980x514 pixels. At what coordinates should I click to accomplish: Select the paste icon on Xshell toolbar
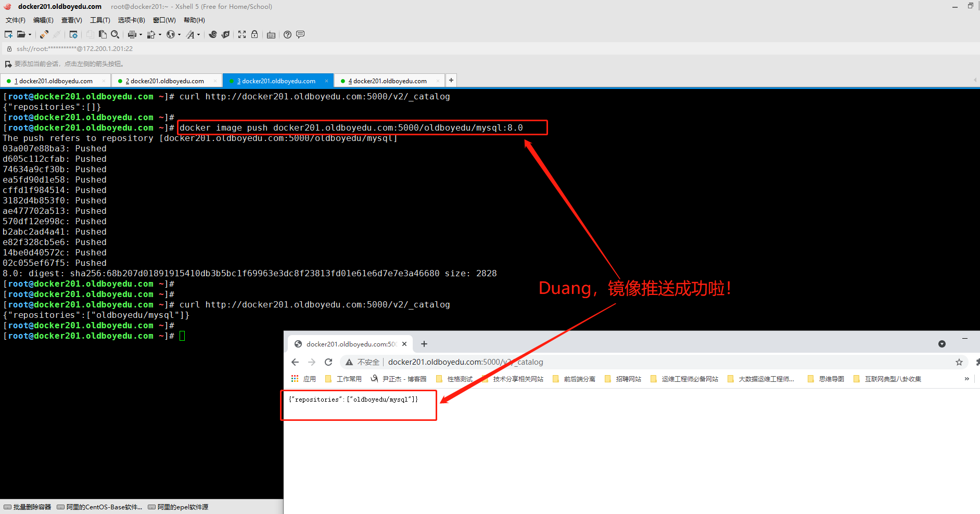[x=103, y=34]
